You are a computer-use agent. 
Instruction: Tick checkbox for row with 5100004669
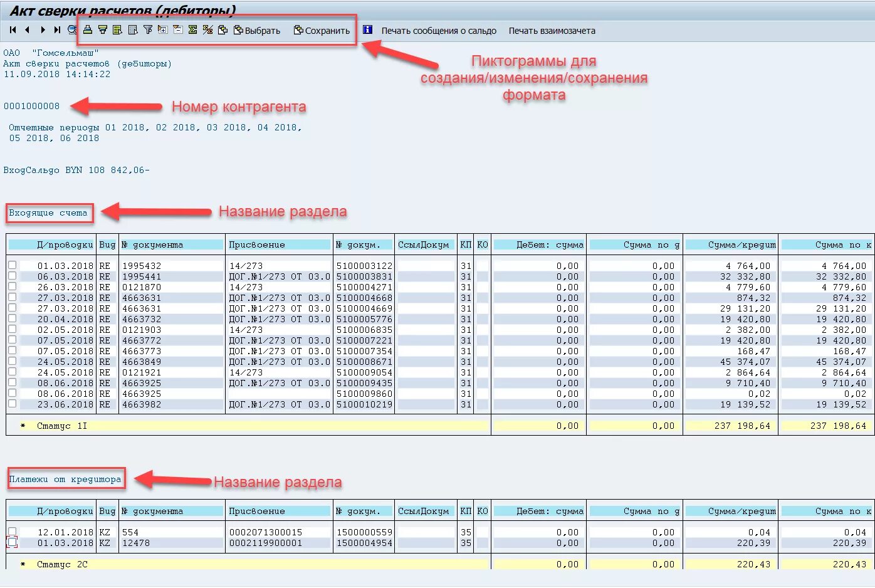coord(12,308)
